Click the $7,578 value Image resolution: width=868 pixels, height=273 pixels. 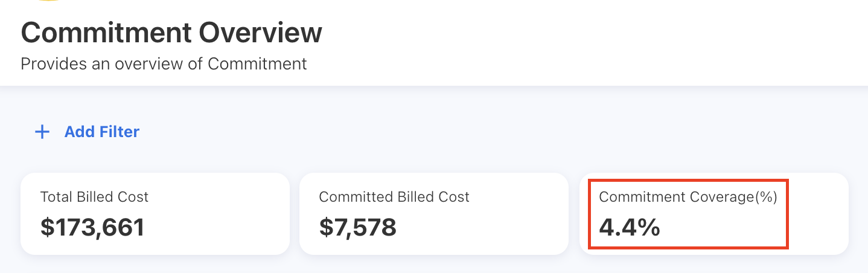[x=357, y=227]
